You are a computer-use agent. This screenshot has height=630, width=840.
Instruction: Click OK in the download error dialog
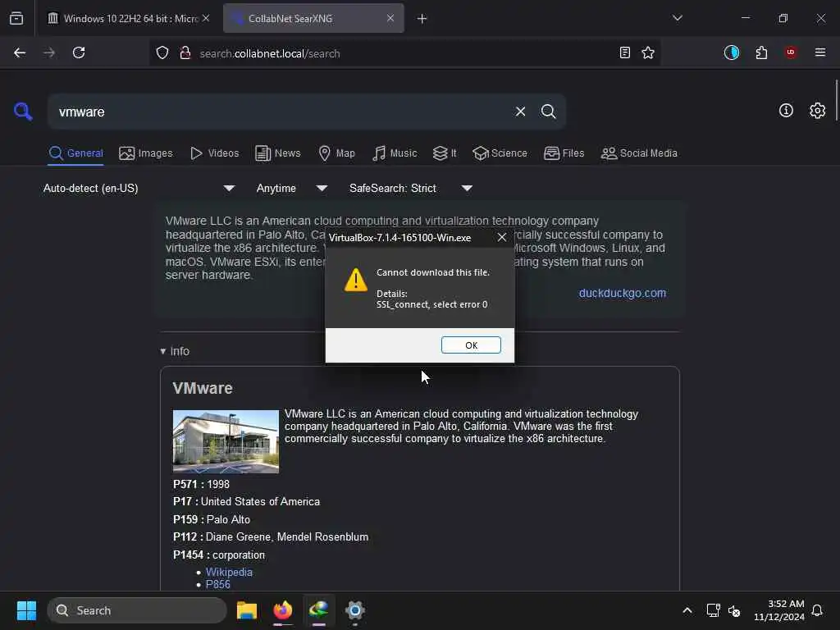pyautogui.click(x=471, y=345)
